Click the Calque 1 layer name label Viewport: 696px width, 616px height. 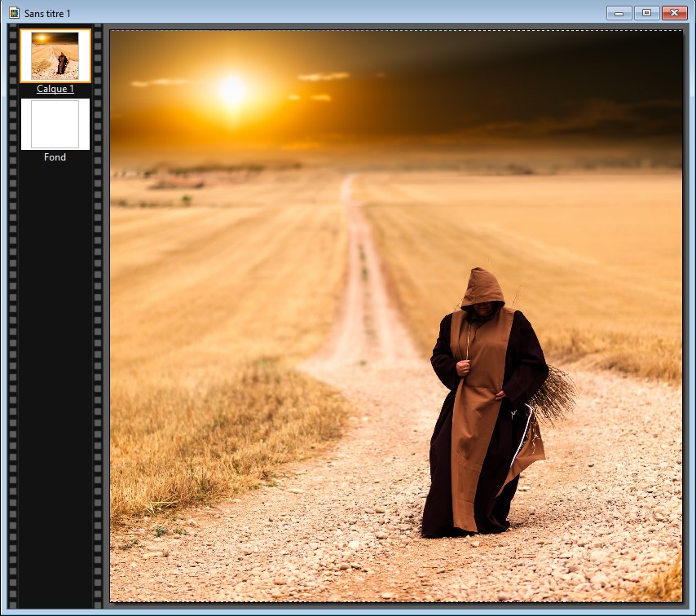55,89
